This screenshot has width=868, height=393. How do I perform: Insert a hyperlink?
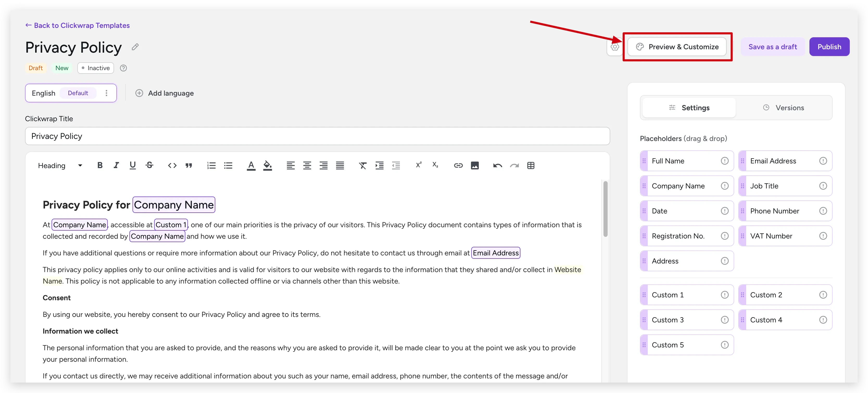click(458, 165)
